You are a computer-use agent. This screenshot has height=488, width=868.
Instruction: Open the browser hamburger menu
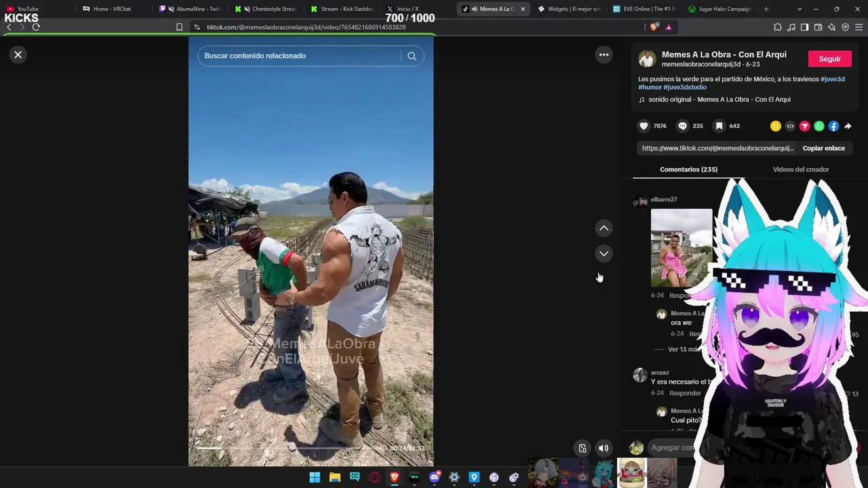pyautogui.click(x=859, y=27)
